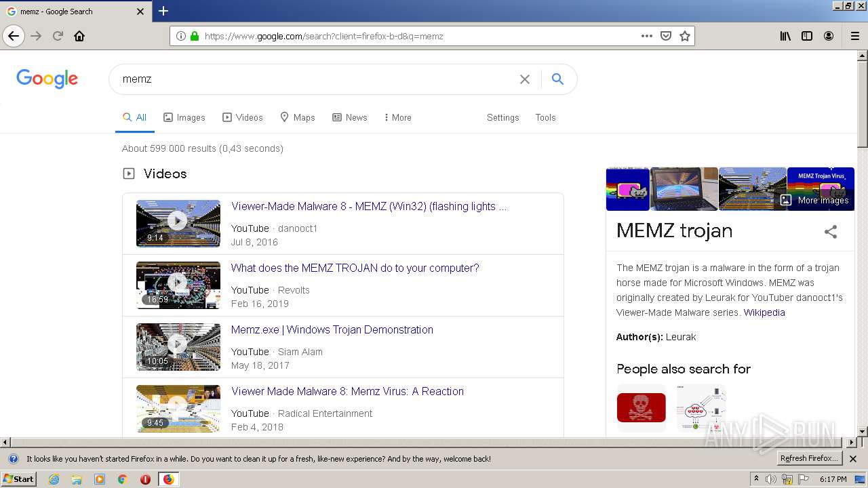
Task: Select the memz - Google Search tab
Action: (75, 12)
